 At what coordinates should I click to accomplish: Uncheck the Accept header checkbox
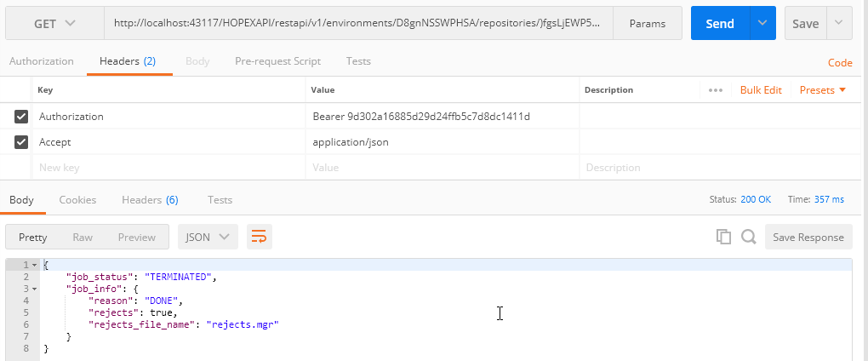pyautogui.click(x=21, y=142)
